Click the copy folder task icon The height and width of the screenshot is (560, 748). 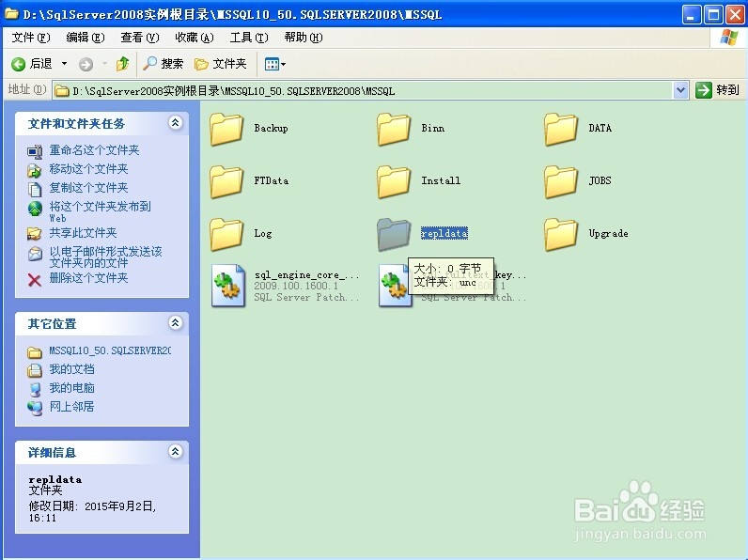[35, 189]
